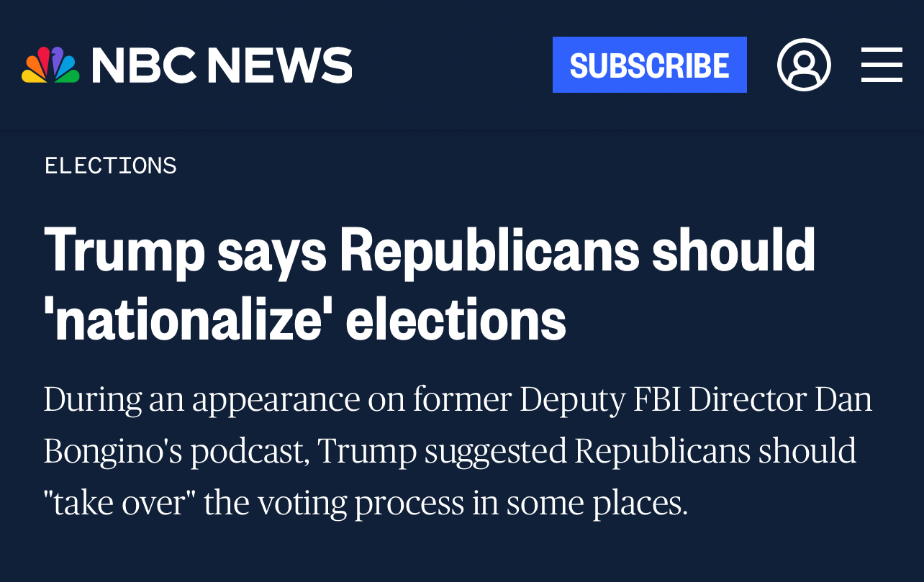Click the word 'elections' in the headline
The image size is (924, 582).
pos(456,319)
